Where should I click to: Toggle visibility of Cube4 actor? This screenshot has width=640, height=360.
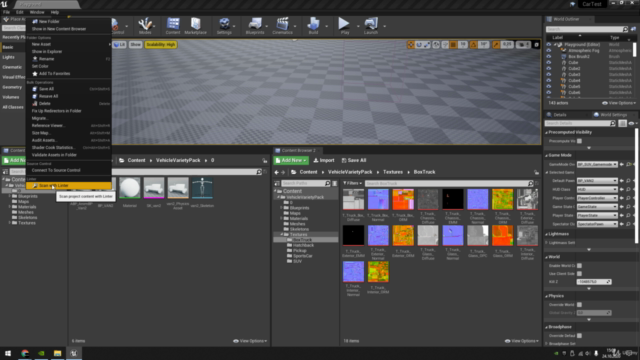tap(549, 80)
